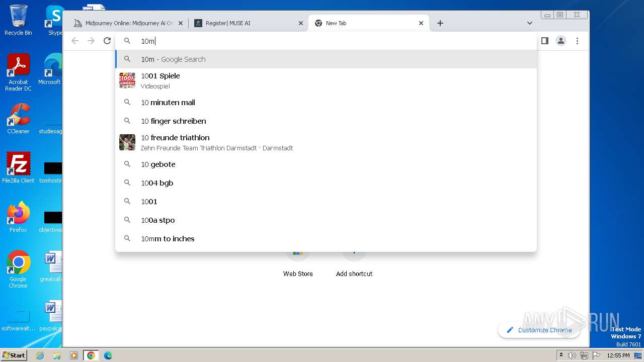
Task: Launch CCleaner from the desktop
Action: (x=18, y=119)
